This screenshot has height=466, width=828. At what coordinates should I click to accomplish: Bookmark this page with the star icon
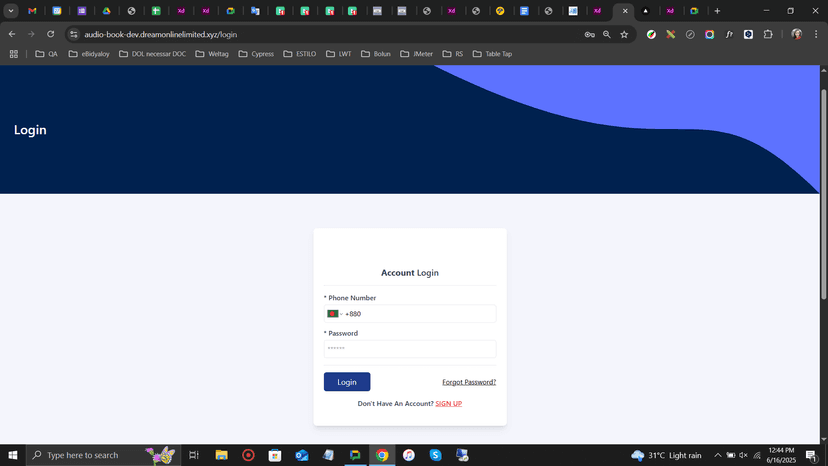click(624, 34)
